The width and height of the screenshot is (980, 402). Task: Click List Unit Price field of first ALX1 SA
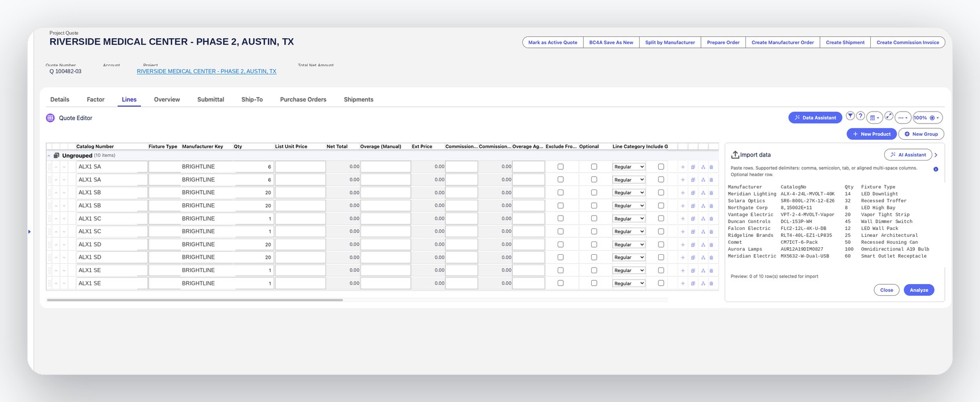[300, 167]
